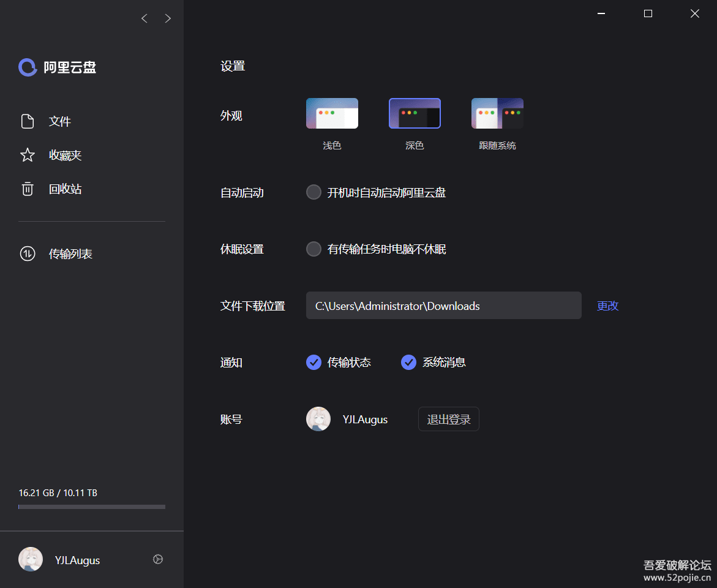This screenshot has height=588, width=717.
Task: Open 收藏夹 star icon
Action: point(28,155)
